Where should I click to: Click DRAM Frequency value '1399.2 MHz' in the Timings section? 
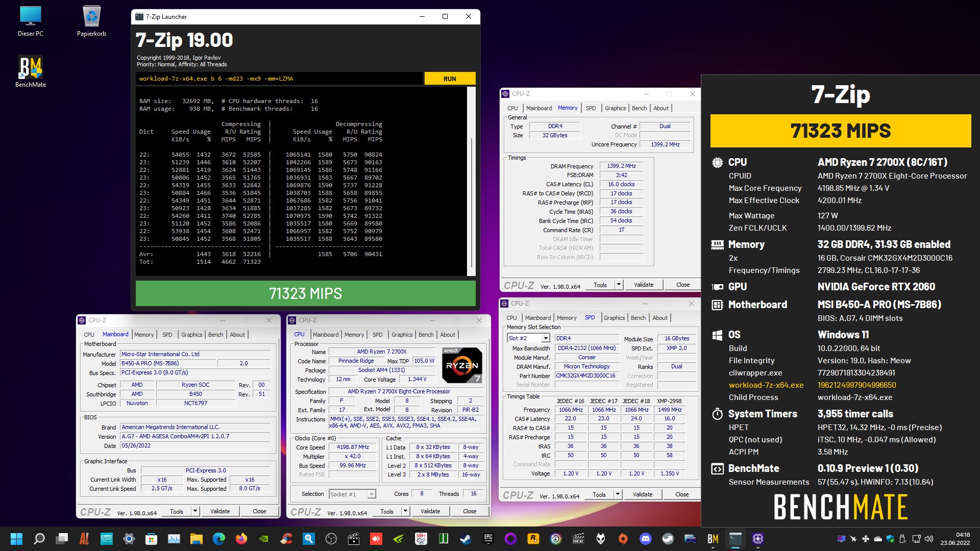pos(621,166)
